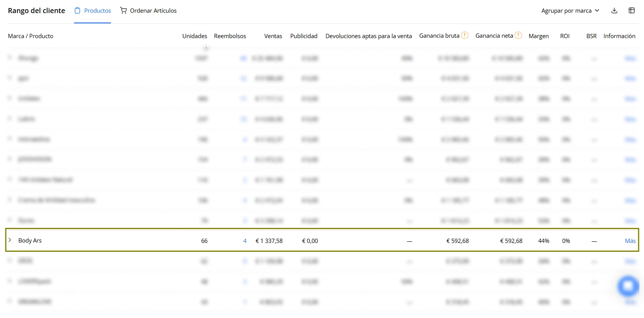Sort by the Margen column header
Screen dimensions: 644x318
538,36
